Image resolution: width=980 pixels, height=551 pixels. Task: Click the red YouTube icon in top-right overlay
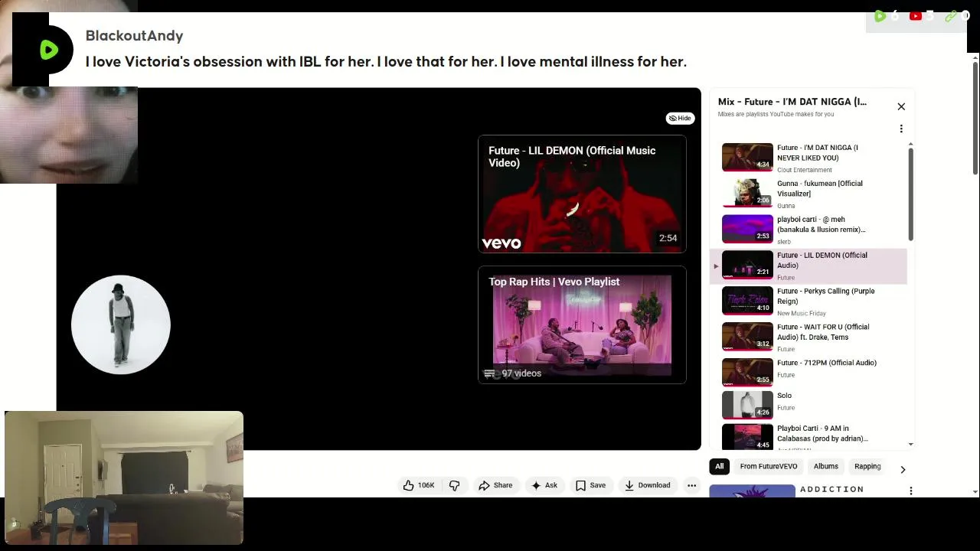tap(915, 16)
